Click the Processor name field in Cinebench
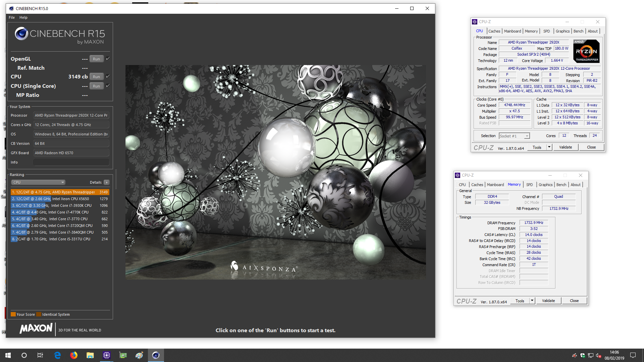 click(x=71, y=115)
